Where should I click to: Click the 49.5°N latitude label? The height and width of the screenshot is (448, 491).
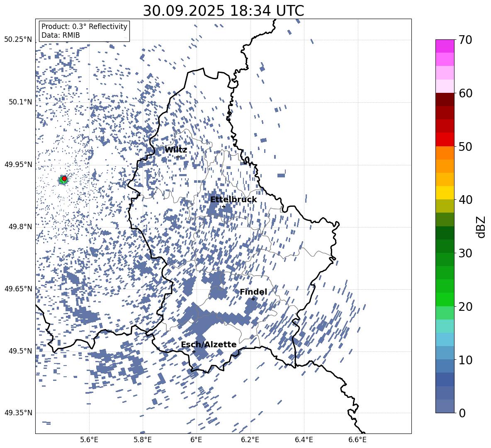point(20,351)
